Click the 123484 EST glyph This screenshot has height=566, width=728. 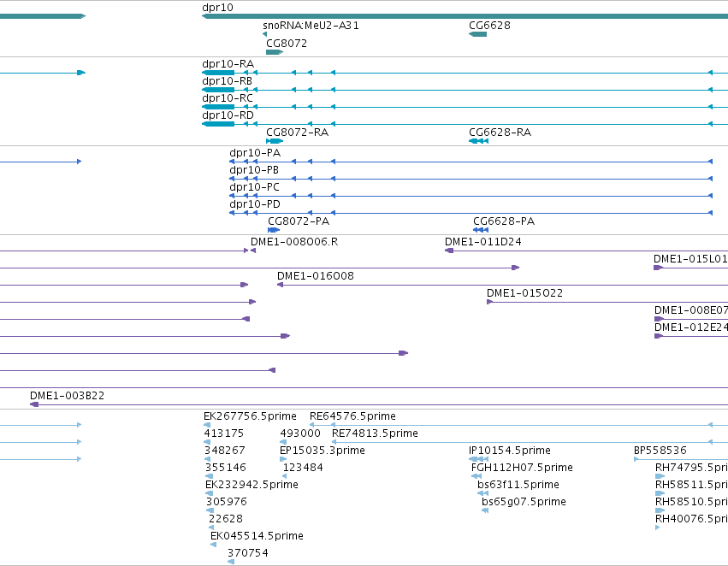coord(285,476)
